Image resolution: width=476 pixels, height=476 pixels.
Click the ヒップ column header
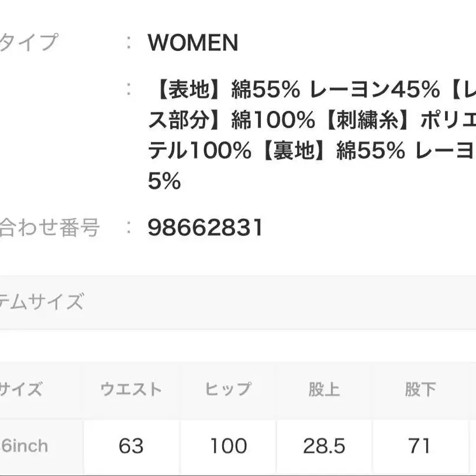coord(228,389)
